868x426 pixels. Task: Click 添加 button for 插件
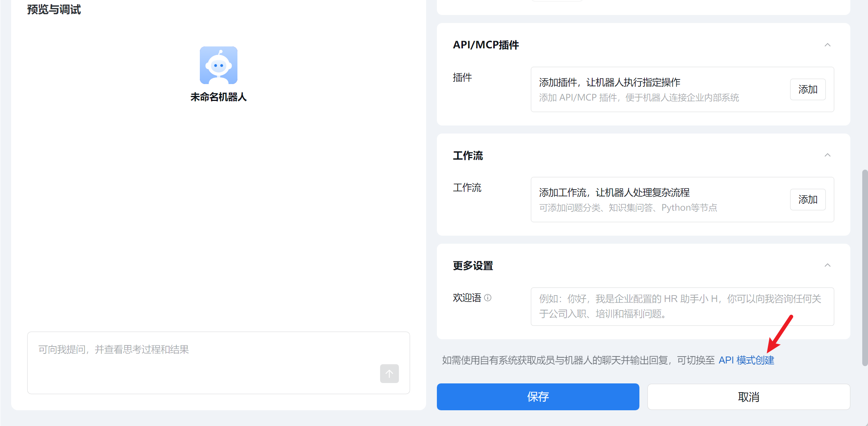807,89
